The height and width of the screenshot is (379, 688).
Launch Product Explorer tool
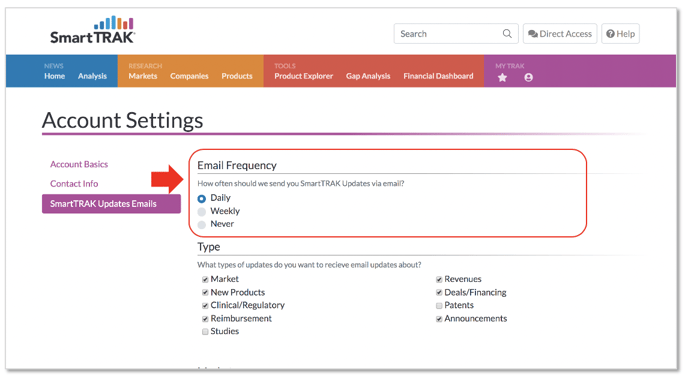click(x=304, y=76)
